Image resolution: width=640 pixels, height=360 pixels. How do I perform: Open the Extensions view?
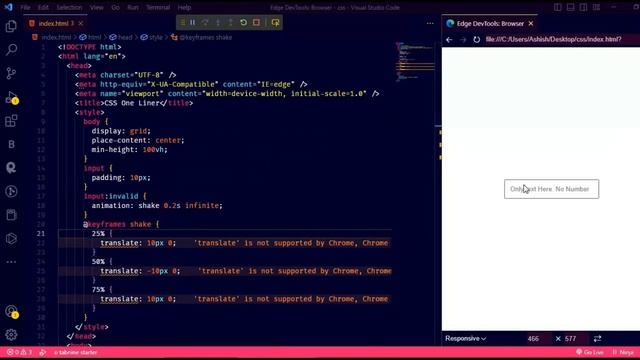coord(11,121)
